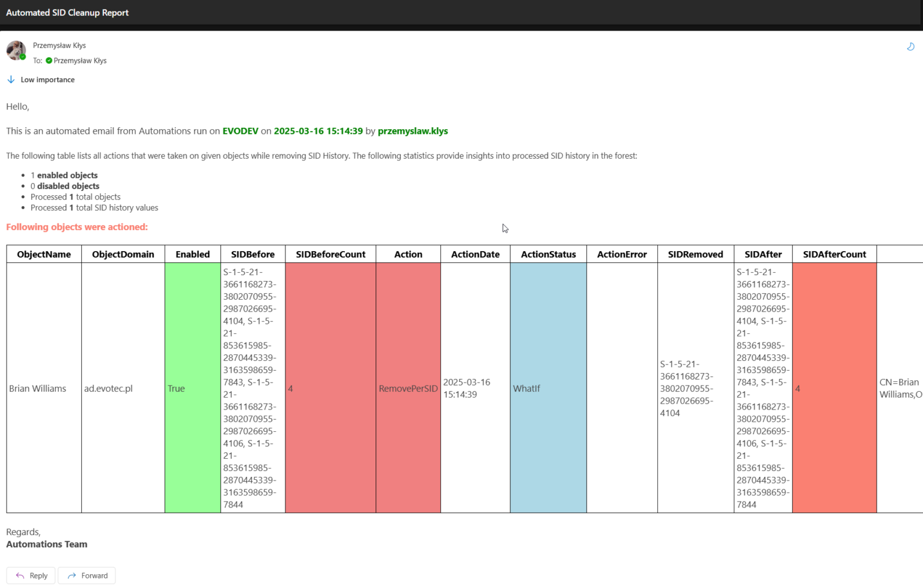923x588 pixels.
Task: Select the blue WhatIf status cell
Action: click(547, 388)
